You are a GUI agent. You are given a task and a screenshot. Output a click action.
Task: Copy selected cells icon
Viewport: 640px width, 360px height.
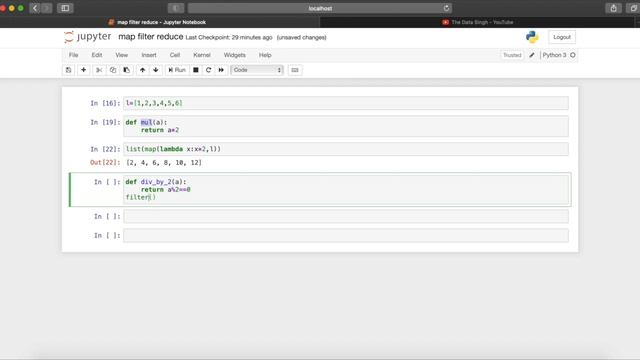click(x=113, y=70)
